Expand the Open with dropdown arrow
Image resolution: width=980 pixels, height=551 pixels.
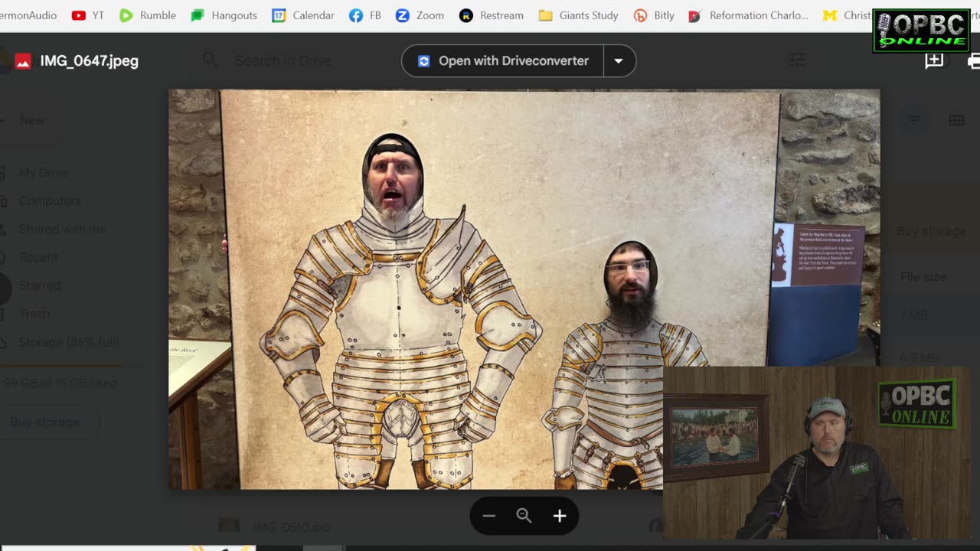point(619,60)
